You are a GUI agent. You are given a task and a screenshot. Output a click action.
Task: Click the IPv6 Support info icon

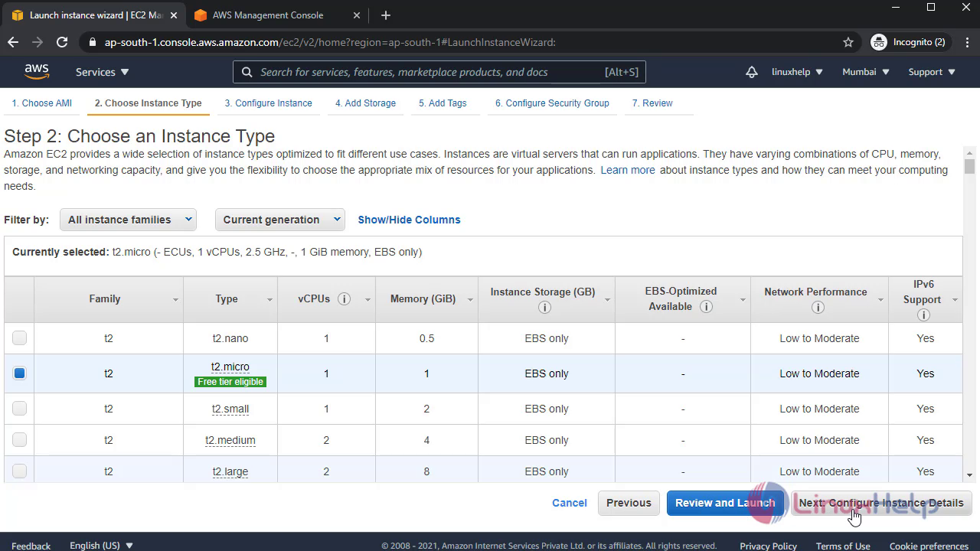point(923,315)
